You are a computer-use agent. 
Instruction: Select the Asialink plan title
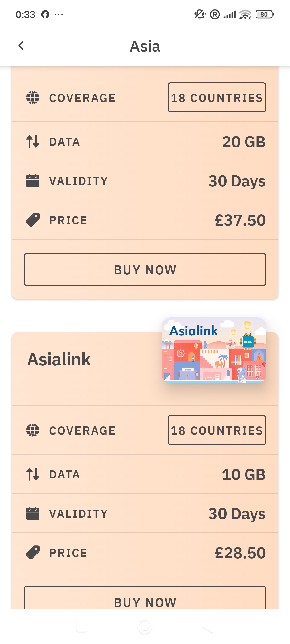point(59,359)
